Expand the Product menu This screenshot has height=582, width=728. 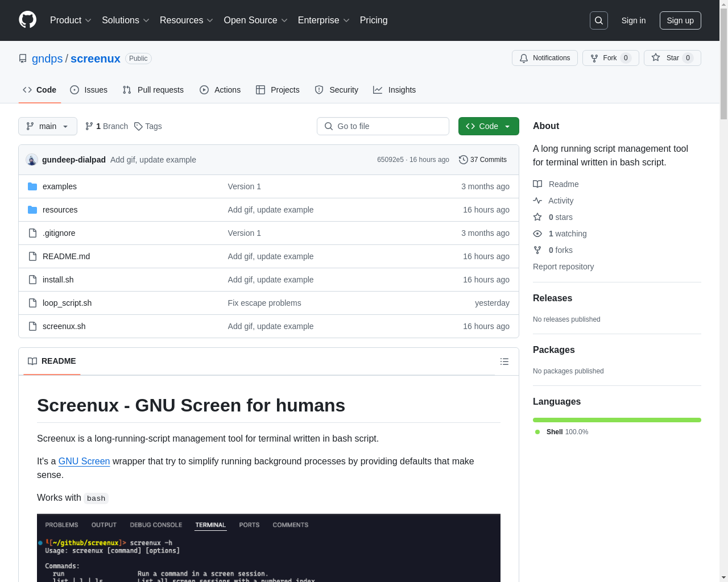71,20
